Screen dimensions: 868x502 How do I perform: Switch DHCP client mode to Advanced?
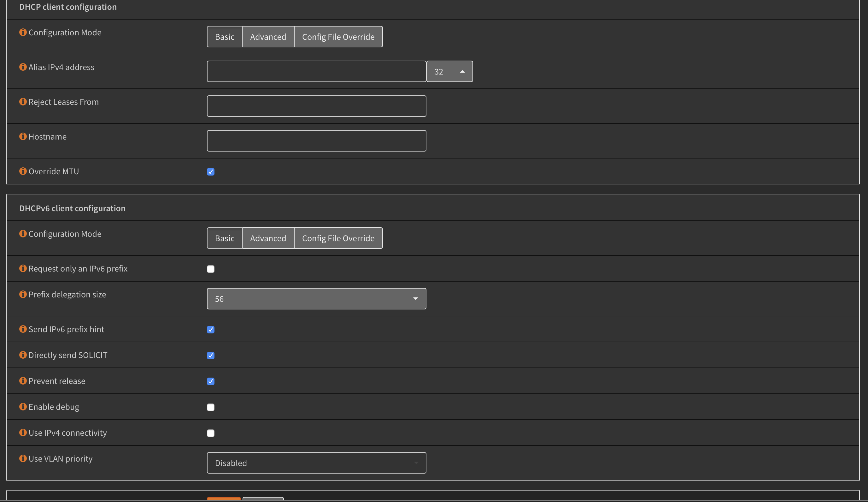pyautogui.click(x=268, y=37)
